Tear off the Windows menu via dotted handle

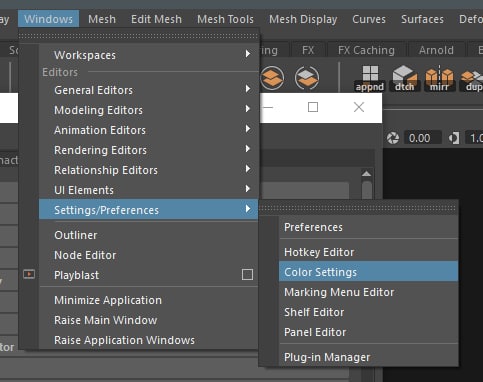[x=138, y=36]
